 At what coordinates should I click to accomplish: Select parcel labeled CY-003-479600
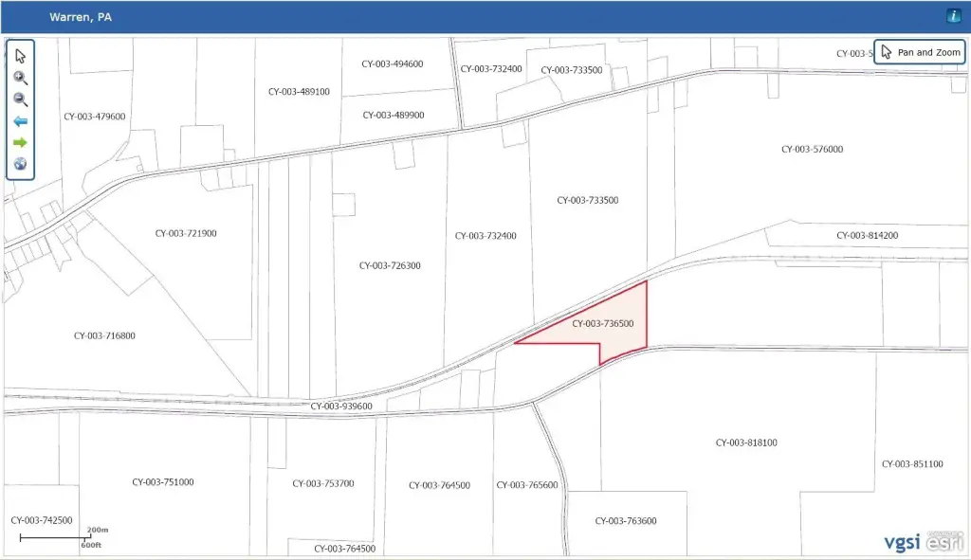[x=95, y=117]
